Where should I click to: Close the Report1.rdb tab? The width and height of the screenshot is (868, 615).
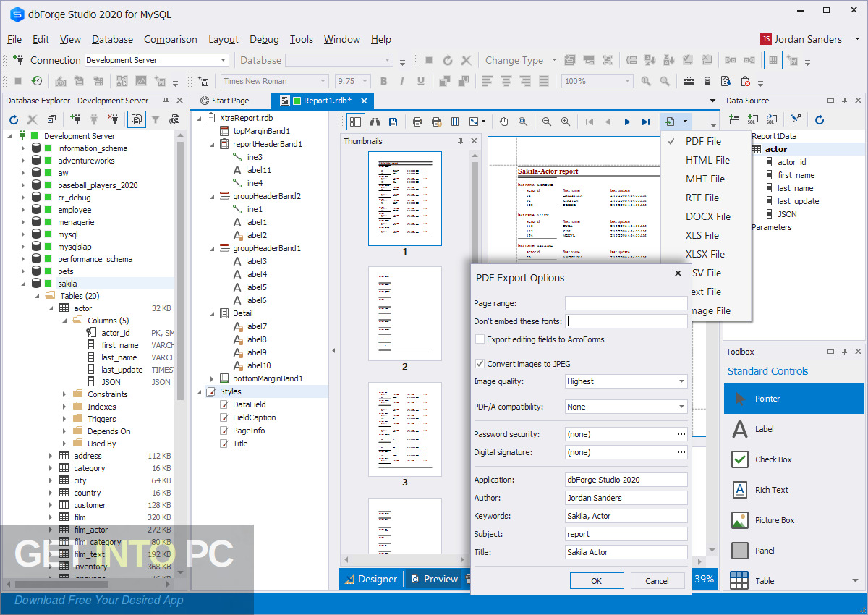coord(364,101)
